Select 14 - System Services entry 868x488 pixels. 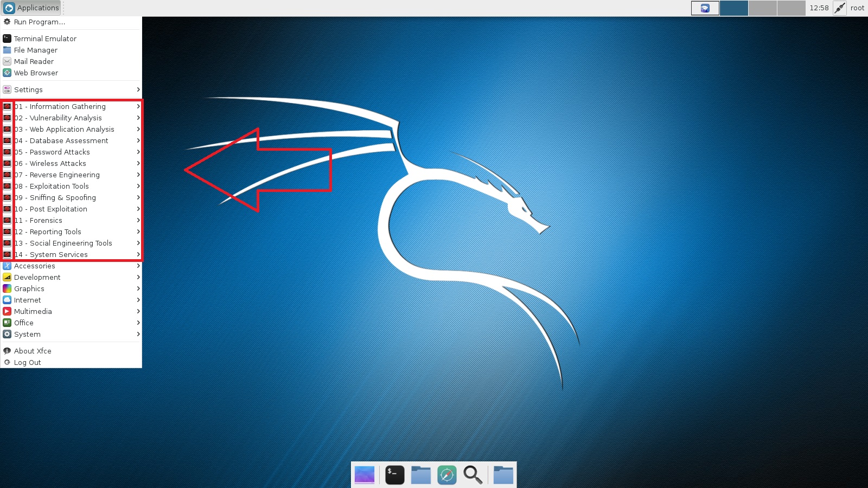tap(71, 254)
